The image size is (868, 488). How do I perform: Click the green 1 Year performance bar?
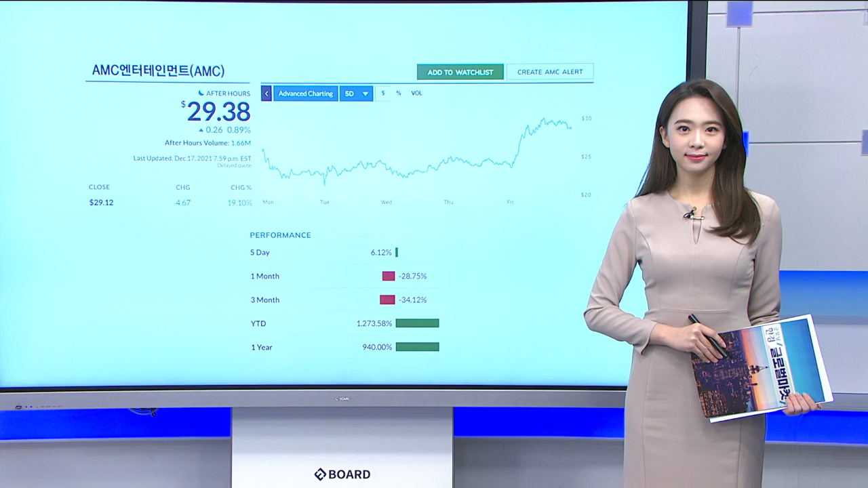(417, 347)
